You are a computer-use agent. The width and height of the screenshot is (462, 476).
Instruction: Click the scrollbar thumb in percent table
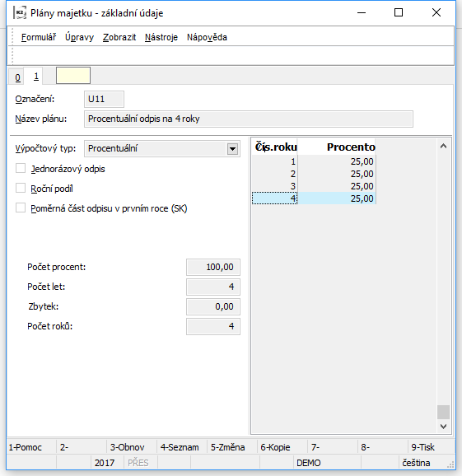click(443, 412)
